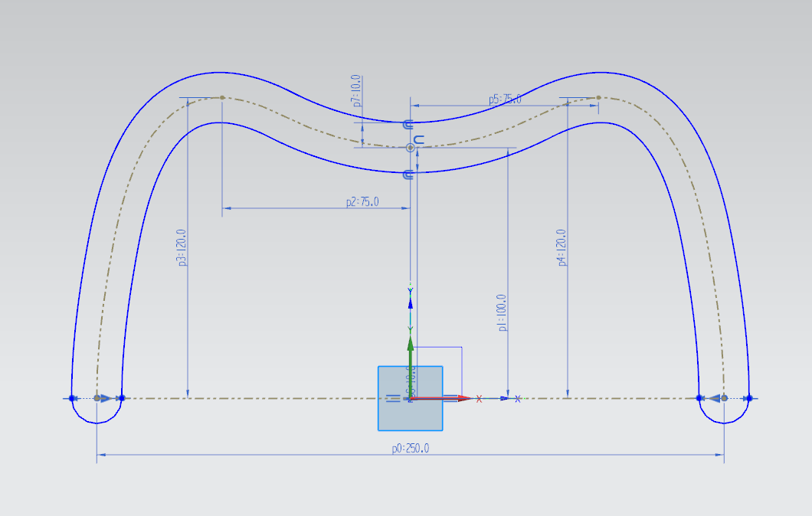
Task: Select the left peak spline control point
Action: (222, 97)
